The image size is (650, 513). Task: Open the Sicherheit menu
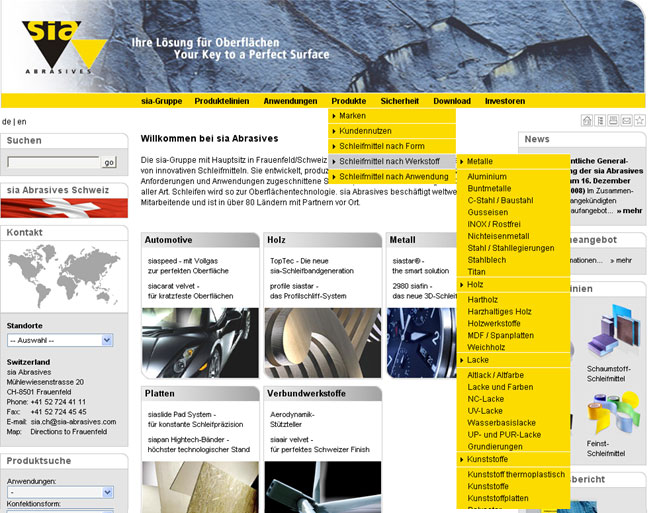pyautogui.click(x=400, y=101)
